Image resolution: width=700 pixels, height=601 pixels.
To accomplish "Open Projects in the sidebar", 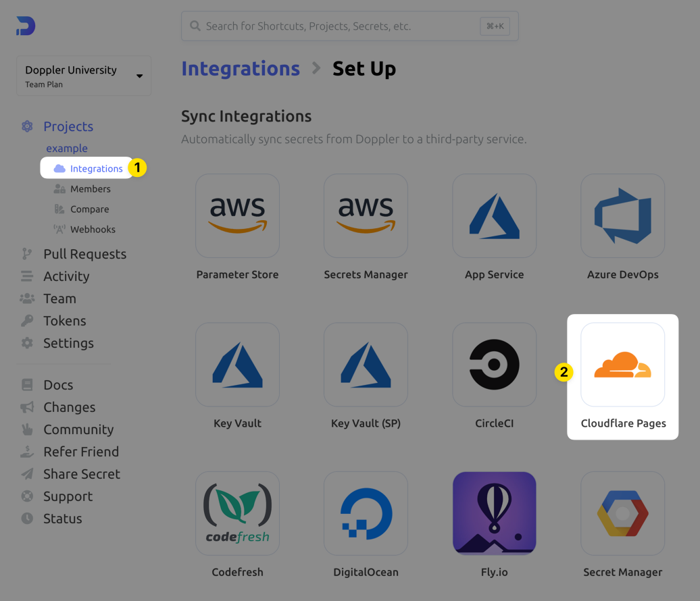I will point(68,127).
